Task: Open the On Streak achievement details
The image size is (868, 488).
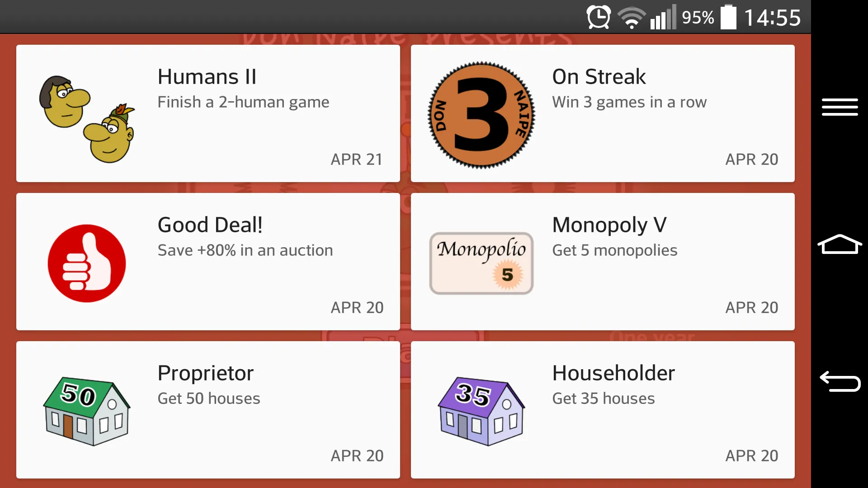Action: 603,113
